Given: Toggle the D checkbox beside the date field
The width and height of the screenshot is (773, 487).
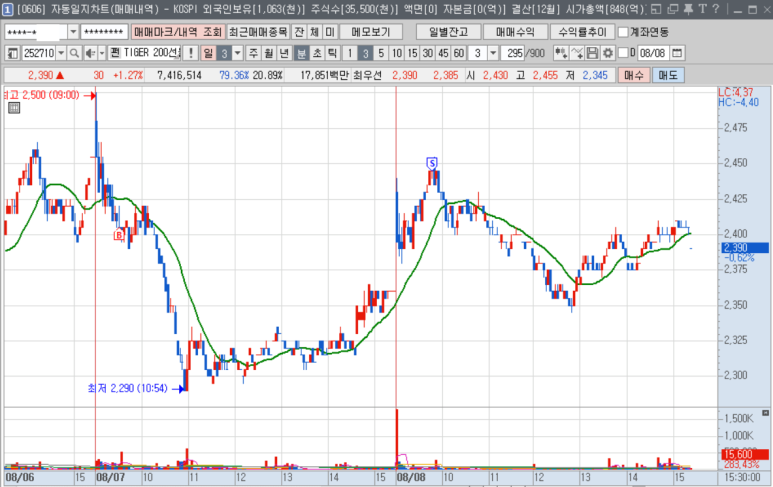Looking at the screenshot, I should point(623,53).
